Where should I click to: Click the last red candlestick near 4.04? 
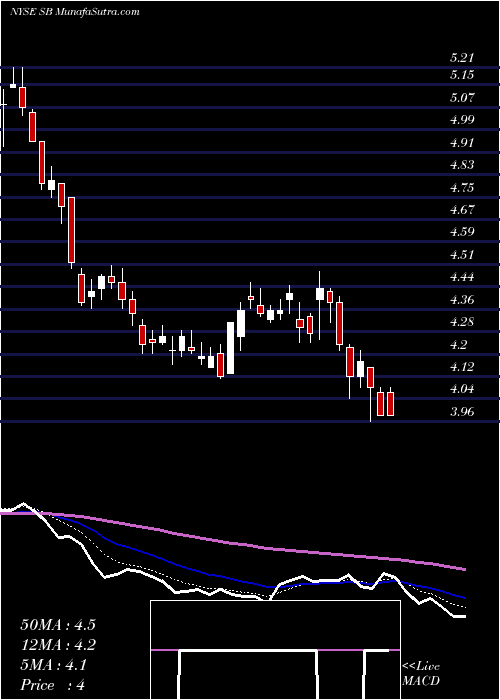391,404
